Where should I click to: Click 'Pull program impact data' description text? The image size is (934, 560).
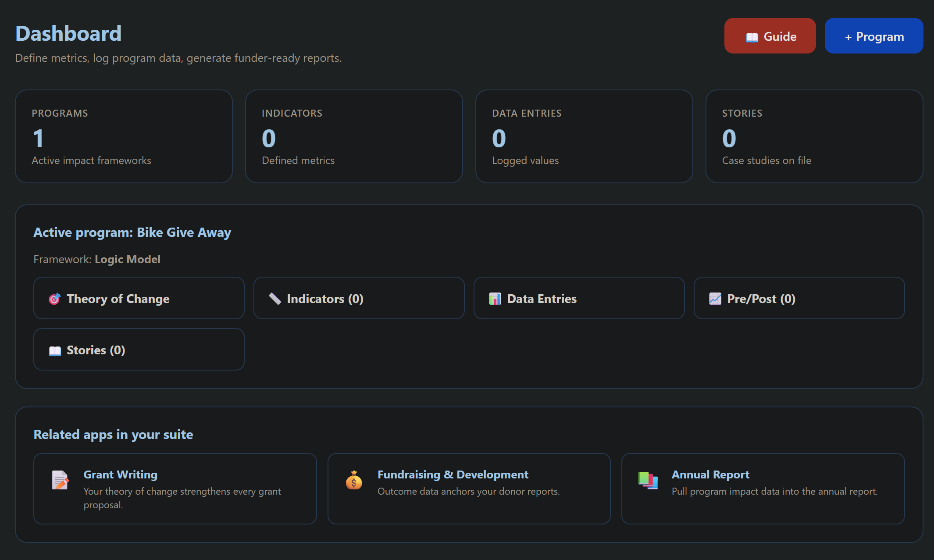(x=774, y=491)
